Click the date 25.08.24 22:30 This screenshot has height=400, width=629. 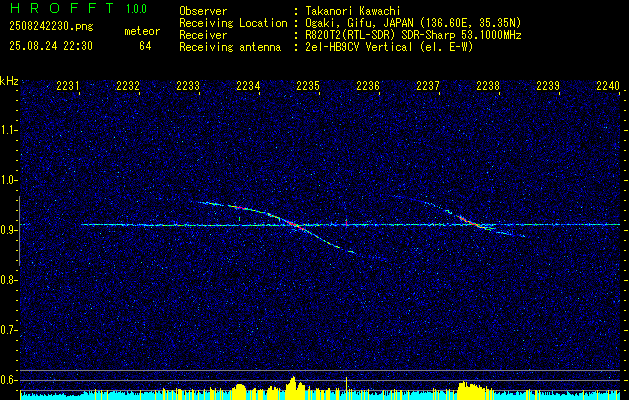tap(51, 46)
